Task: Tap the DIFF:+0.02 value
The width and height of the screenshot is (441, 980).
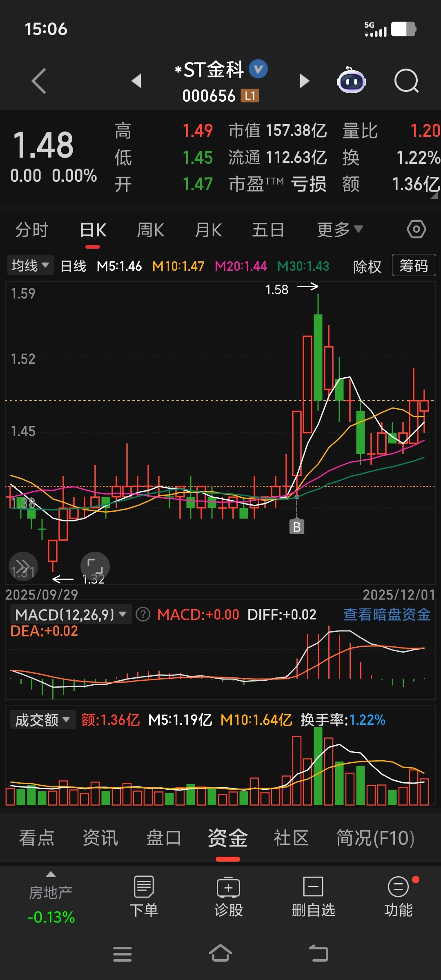Action: [282, 615]
